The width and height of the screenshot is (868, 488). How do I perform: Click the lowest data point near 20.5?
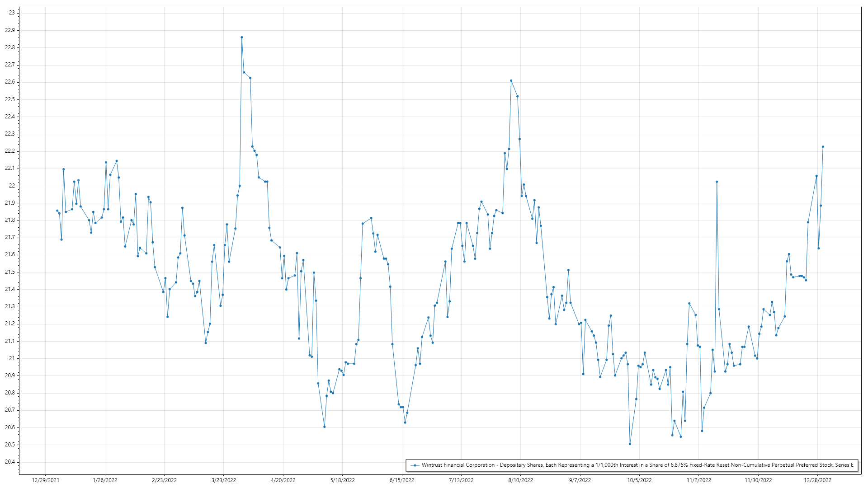tap(630, 444)
